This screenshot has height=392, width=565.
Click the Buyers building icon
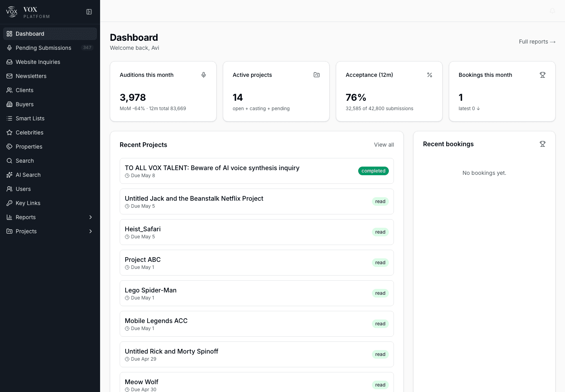9,104
